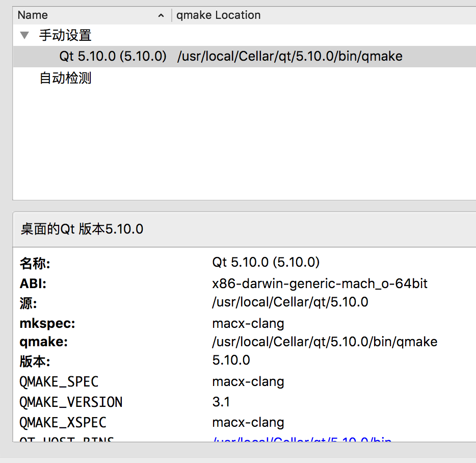
Task: Click the ABI value x86-darwin-generic-mach_o-64bit
Action: 320,284
